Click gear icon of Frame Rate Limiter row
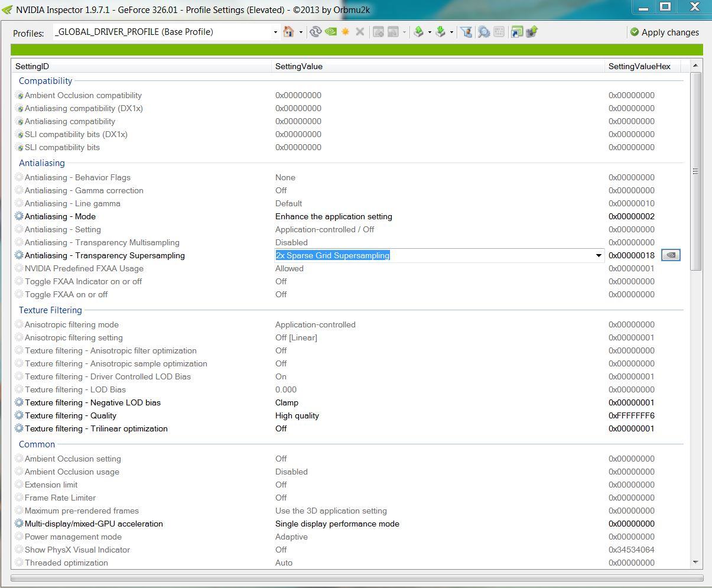 19,498
